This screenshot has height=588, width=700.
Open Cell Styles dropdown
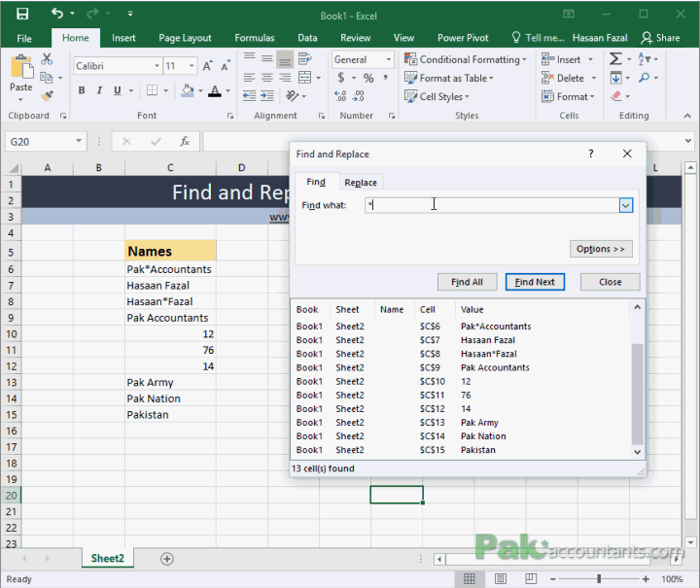pos(437,96)
